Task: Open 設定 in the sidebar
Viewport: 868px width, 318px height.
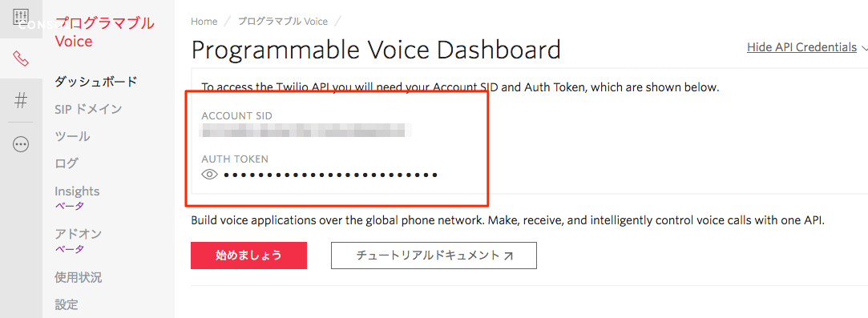Action: coord(67,304)
